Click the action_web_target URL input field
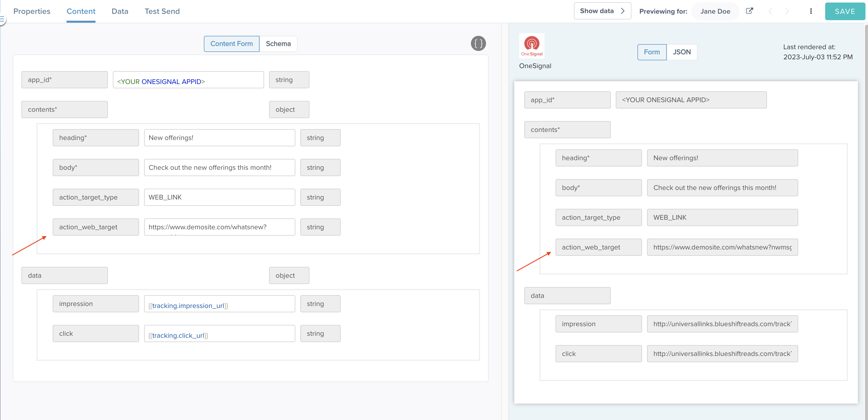 (219, 227)
